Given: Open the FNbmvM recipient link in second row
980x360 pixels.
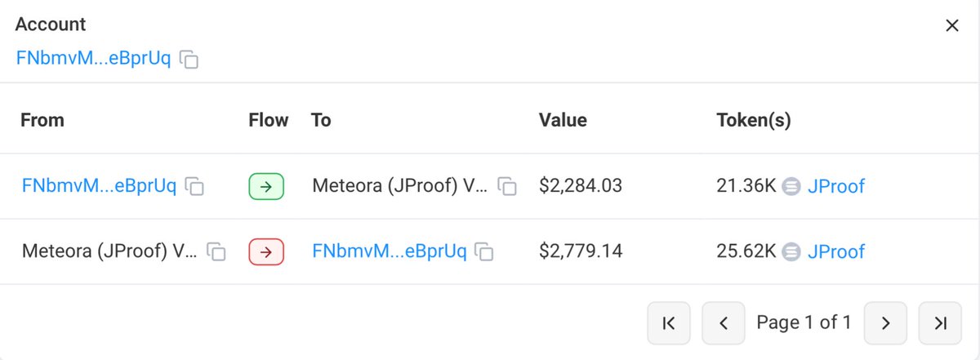Looking at the screenshot, I should (x=389, y=251).
